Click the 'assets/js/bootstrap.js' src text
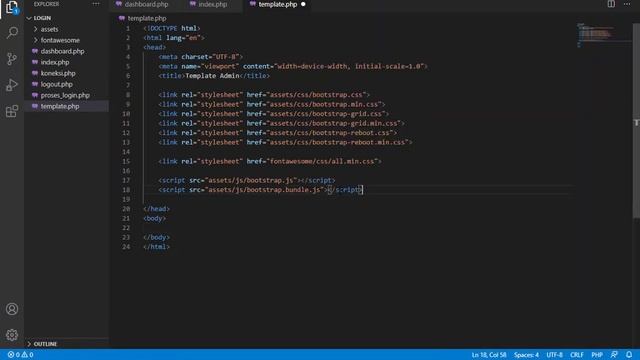 coord(251,180)
